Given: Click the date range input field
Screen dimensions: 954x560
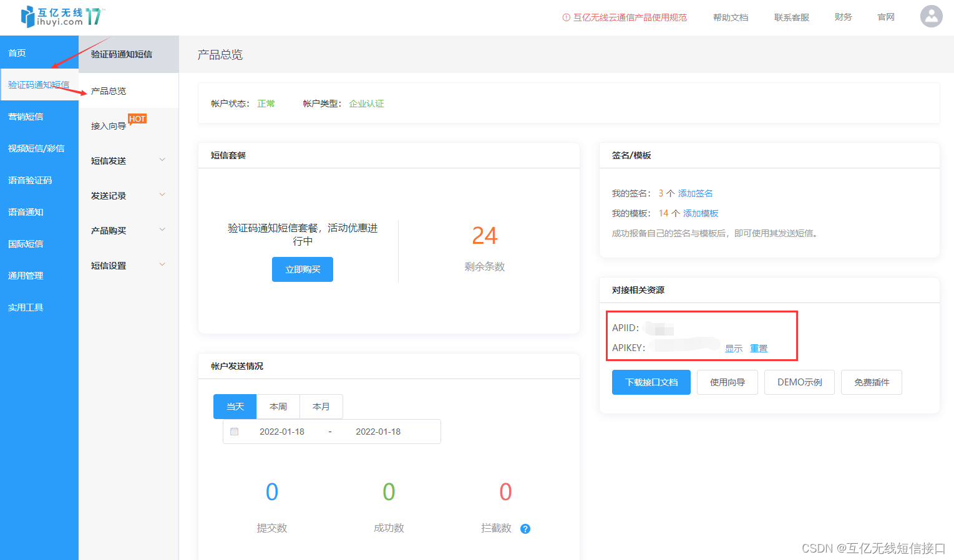Looking at the screenshot, I should pos(331,431).
